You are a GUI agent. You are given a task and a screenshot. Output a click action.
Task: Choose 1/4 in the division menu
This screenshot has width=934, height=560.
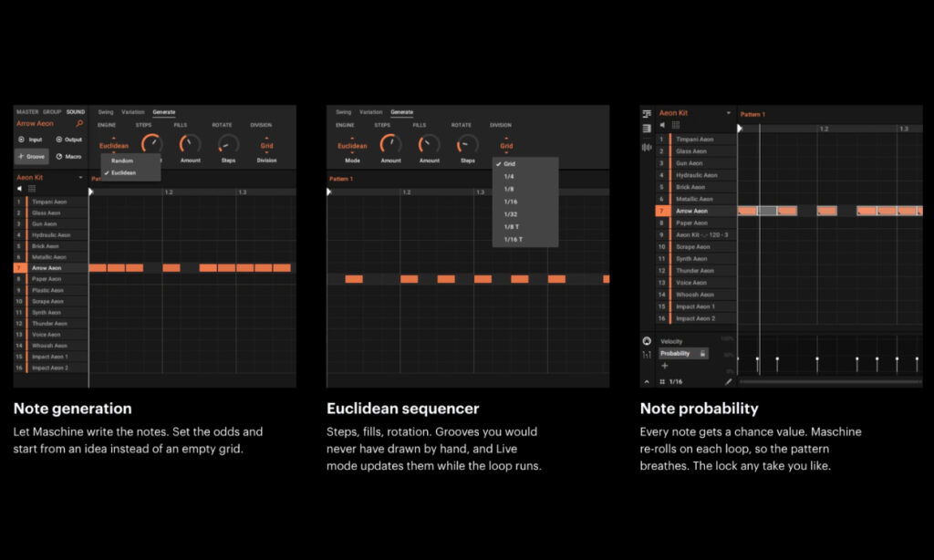click(525, 176)
